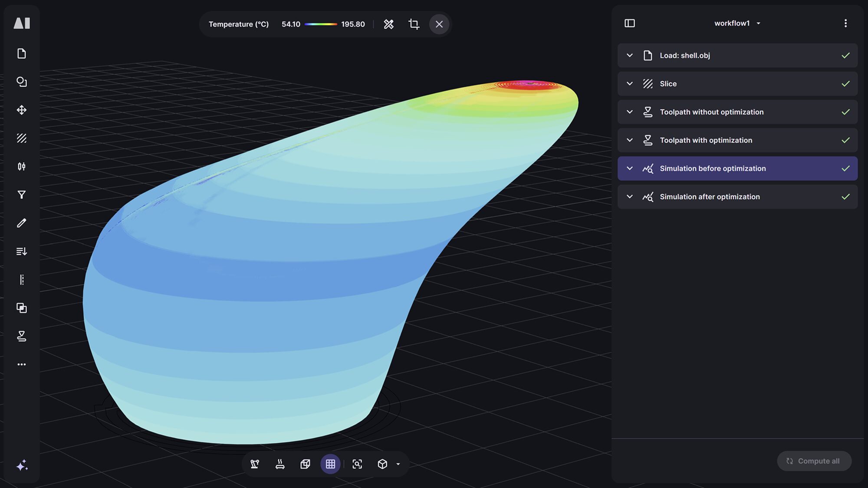868x488 pixels.
Task: Open the vertical three-dot workflow menu
Action: (845, 23)
